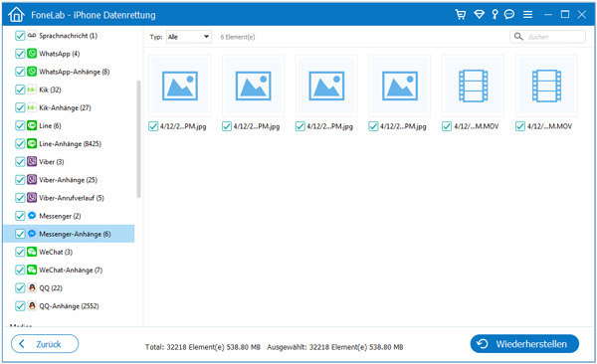597x364 pixels.
Task: Uncheck the Sprachnachricht (1) checkbox
Action: click(x=20, y=36)
